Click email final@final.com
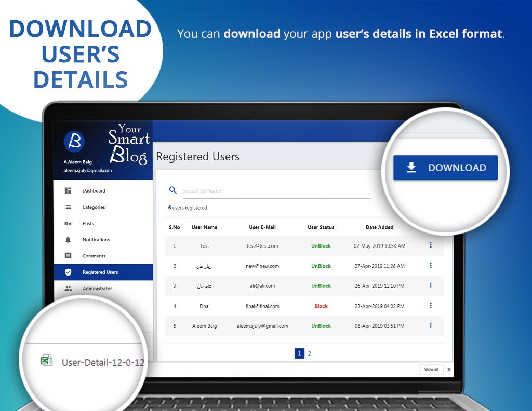The height and width of the screenshot is (411, 532). click(x=262, y=306)
